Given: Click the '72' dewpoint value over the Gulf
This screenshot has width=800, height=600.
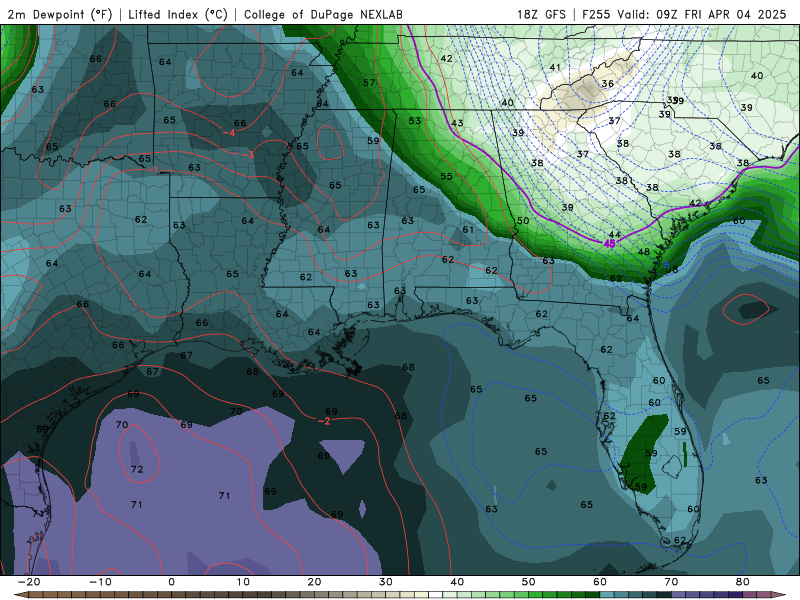Looking at the screenshot, I should click(x=137, y=469).
